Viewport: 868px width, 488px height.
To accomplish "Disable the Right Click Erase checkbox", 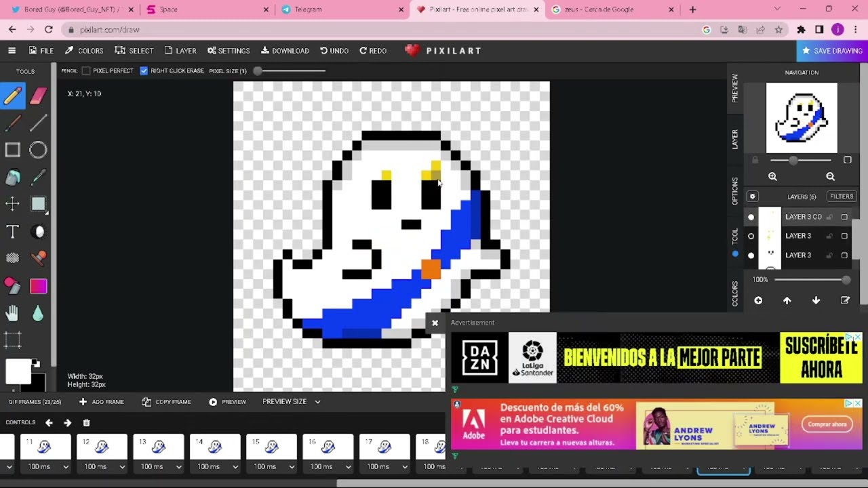I will pyautogui.click(x=144, y=70).
